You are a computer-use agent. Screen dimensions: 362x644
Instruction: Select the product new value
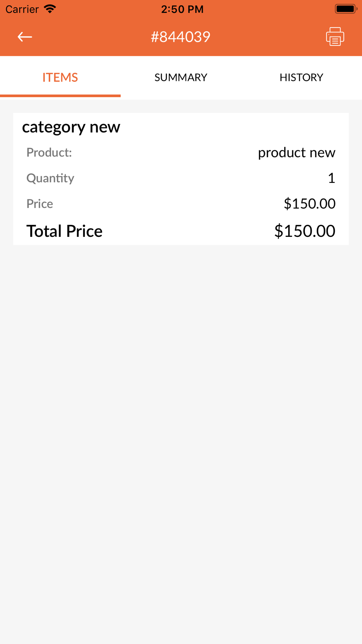296,152
